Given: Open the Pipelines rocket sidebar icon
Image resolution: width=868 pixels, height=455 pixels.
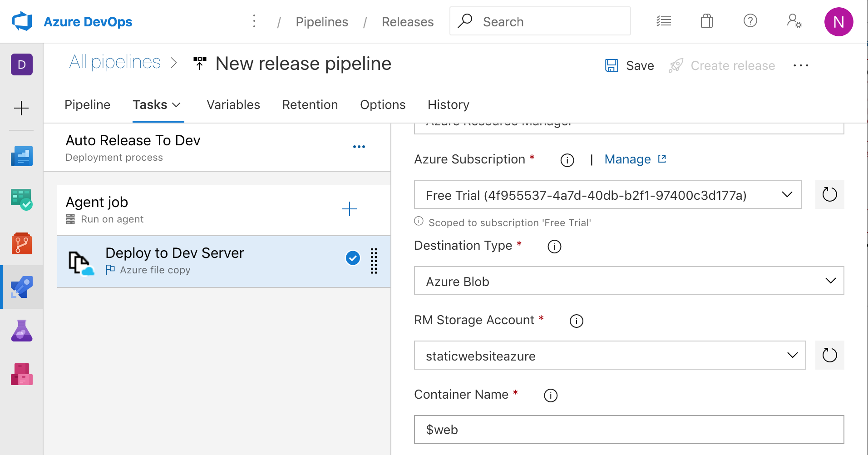Looking at the screenshot, I should [22, 287].
